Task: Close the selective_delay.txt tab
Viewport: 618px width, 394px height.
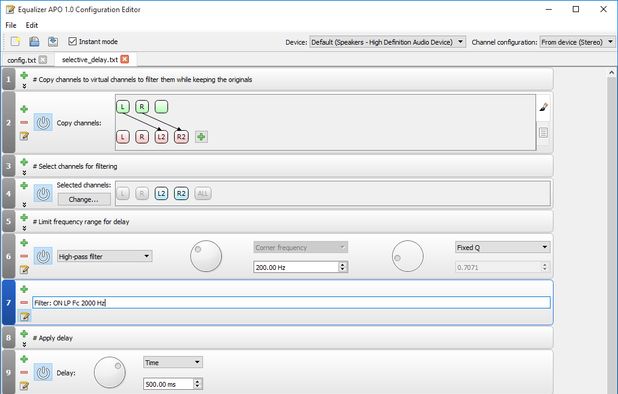Action: 125,59
